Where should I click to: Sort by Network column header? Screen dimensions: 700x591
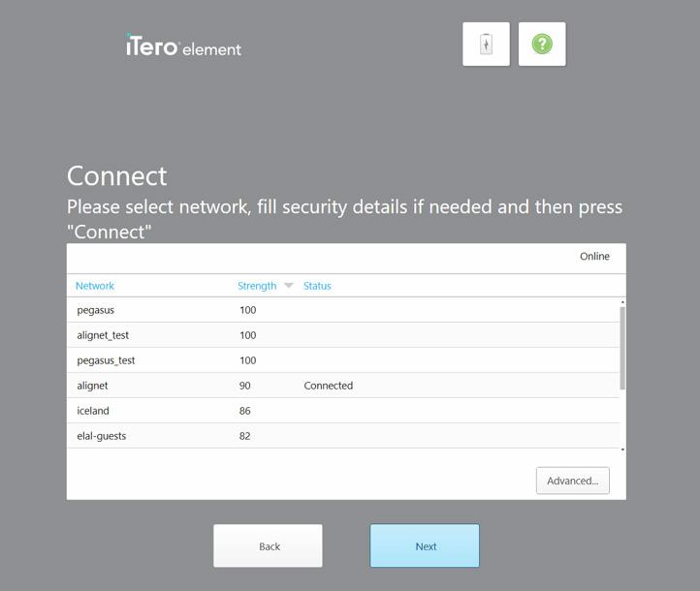(x=95, y=286)
